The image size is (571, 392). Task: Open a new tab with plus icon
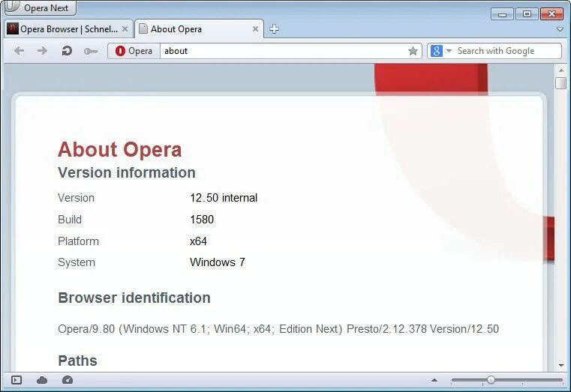pos(274,28)
